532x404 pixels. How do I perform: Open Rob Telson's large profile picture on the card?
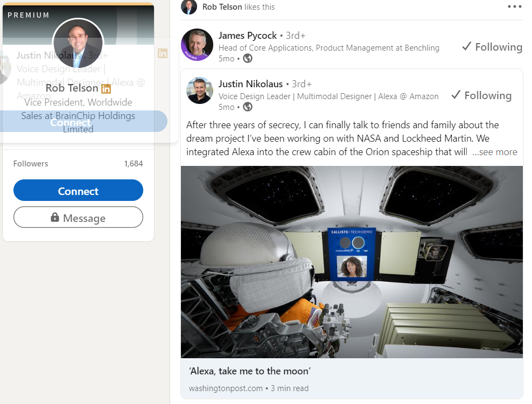78,44
